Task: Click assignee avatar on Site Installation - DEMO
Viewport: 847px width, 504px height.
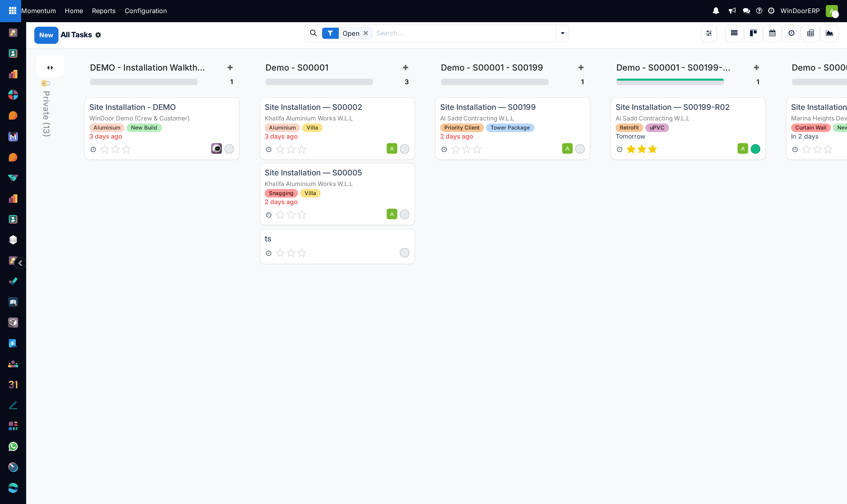Action: pyautogui.click(x=216, y=148)
